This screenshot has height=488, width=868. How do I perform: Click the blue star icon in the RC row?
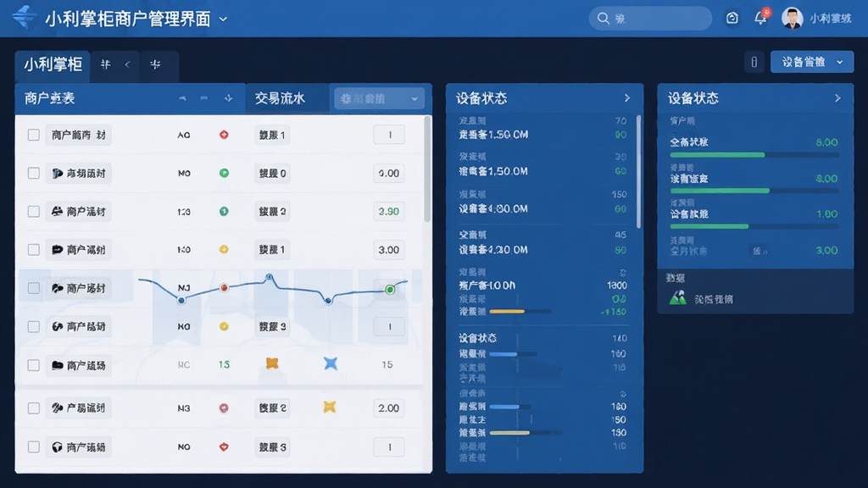pos(331,363)
